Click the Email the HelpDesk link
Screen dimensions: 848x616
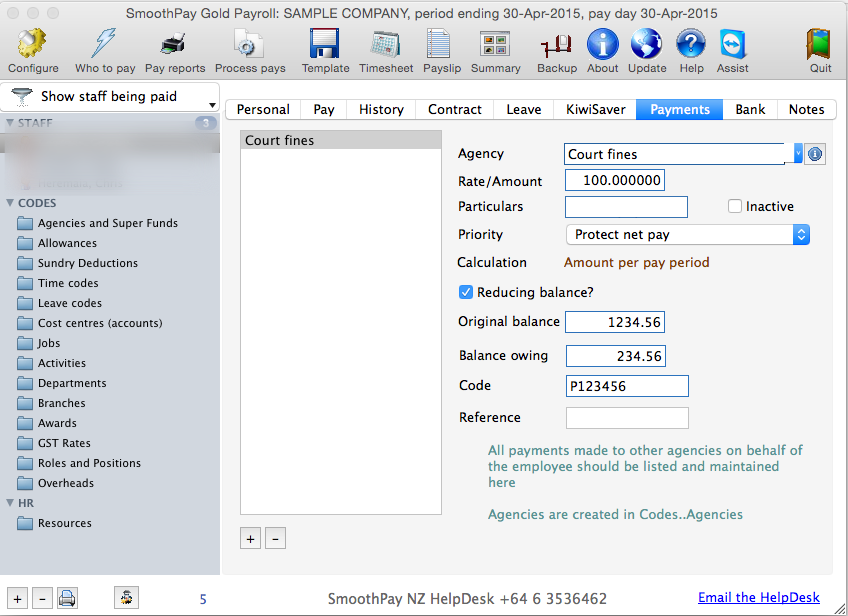[758, 598]
